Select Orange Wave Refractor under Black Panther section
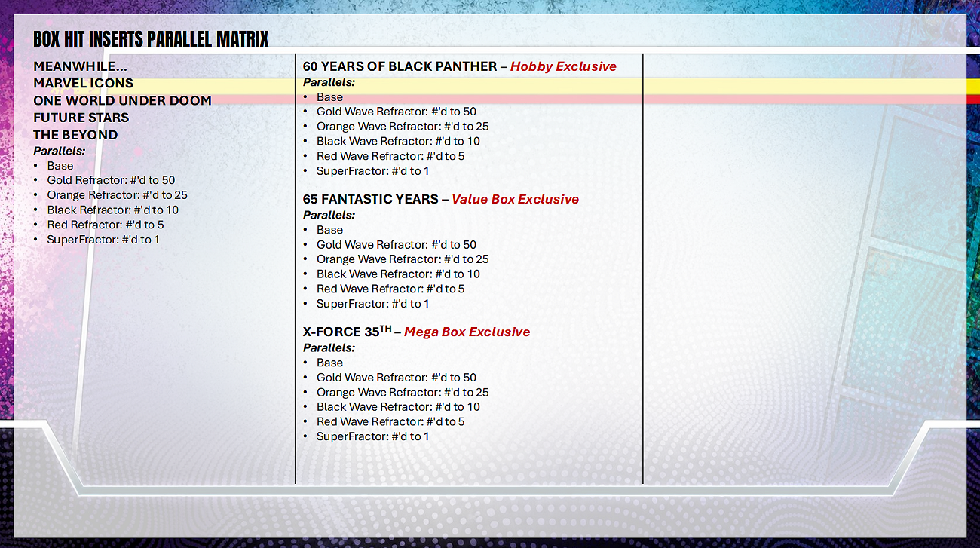This screenshot has width=980, height=548. [x=403, y=127]
